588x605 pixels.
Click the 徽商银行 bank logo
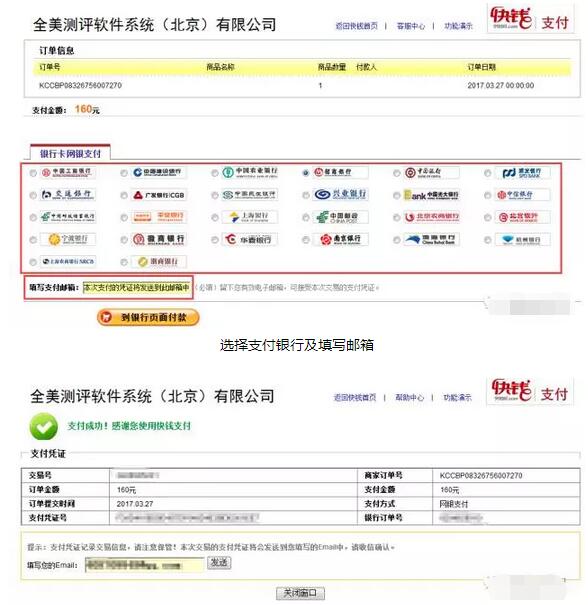pos(159,239)
